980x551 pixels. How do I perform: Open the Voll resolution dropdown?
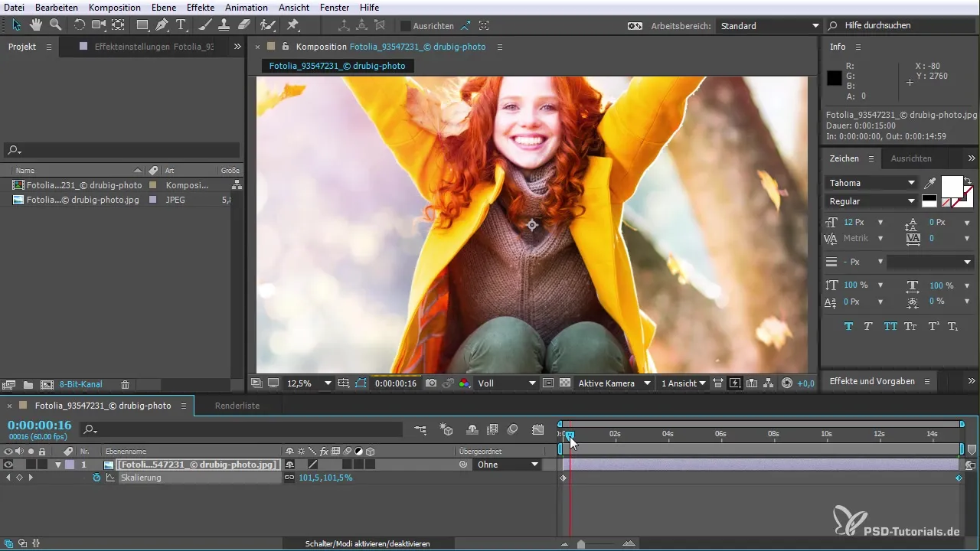pyautogui.click(x=506, y=383)
